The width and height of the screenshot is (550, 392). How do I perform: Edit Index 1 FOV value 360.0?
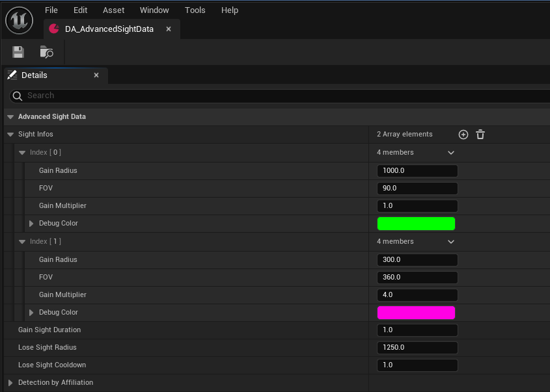click(x=417, y=277)
